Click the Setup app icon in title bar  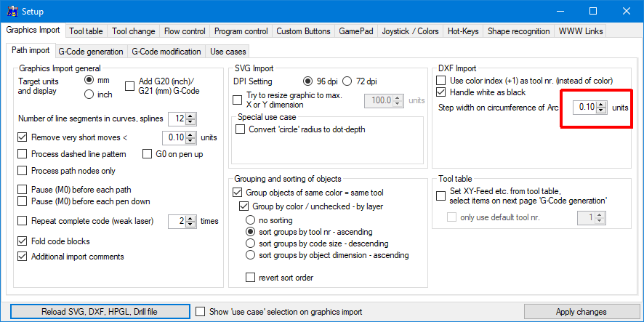pyautogui.click(x=12, y=11)
